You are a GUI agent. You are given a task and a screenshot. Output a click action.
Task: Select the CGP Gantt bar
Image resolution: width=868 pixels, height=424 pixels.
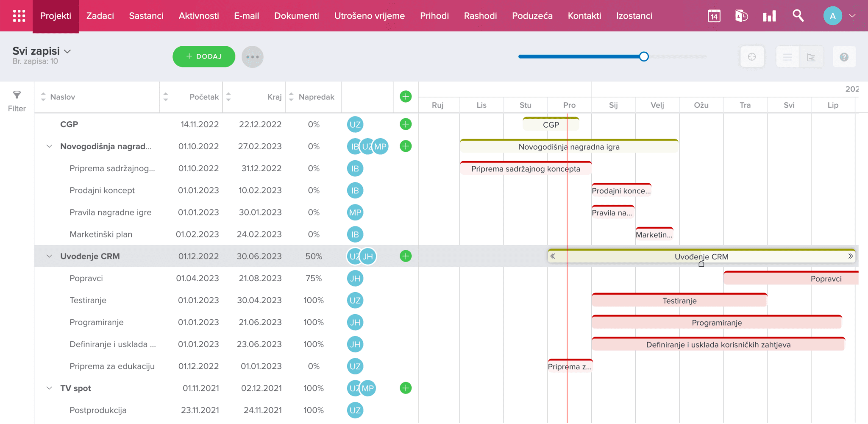551,124
